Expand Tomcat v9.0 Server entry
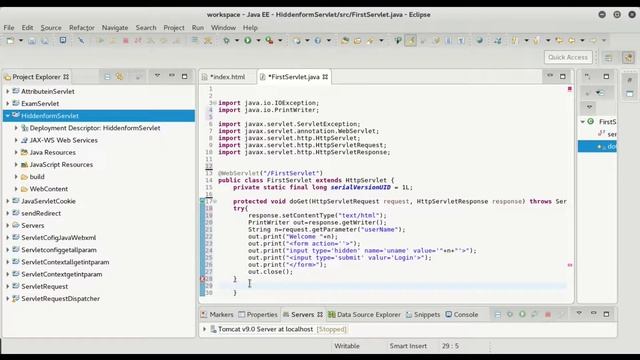The width and height of the screenshot is (640, 360). tap(204, 329)
